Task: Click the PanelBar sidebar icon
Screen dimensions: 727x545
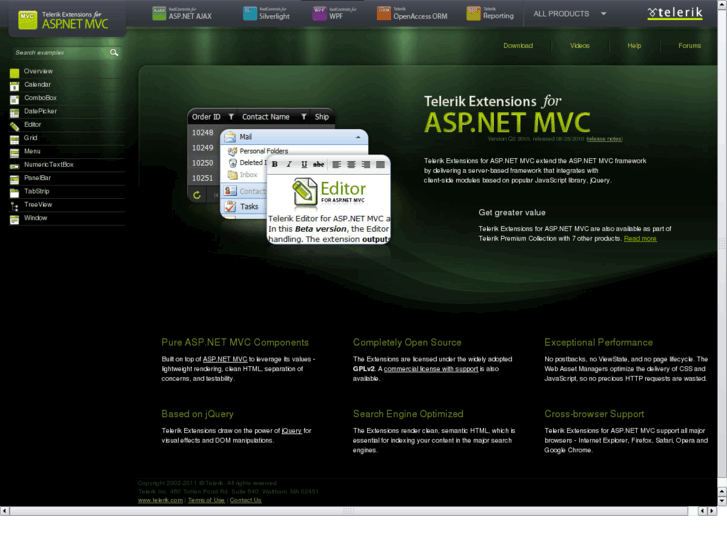Action: pos(14,179)
